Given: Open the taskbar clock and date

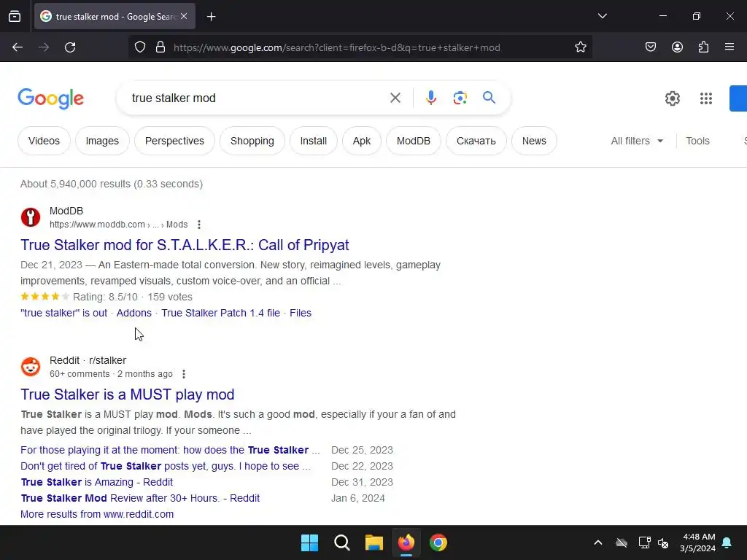Looking at the screenshot, I should 697,542.
